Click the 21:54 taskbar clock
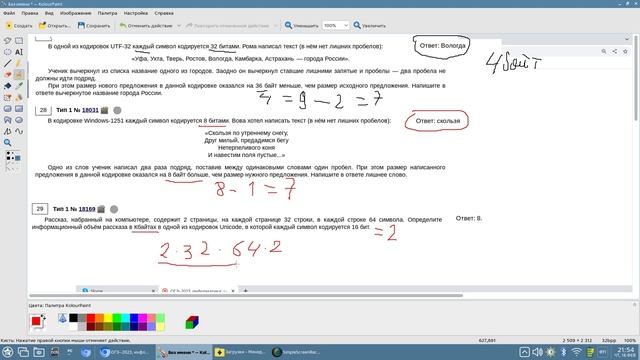The width and height of the screenshot is (640, 360). click(x=625, y=352)
